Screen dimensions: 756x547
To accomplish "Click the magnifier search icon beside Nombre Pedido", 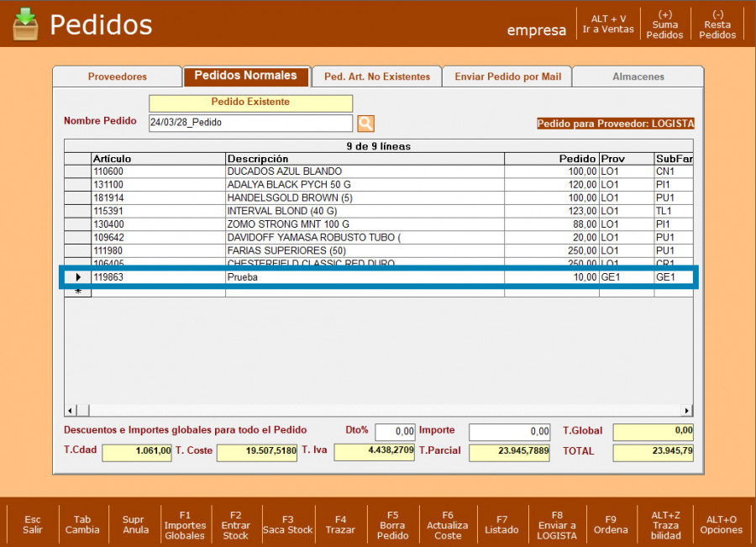I will click(365, 124).
